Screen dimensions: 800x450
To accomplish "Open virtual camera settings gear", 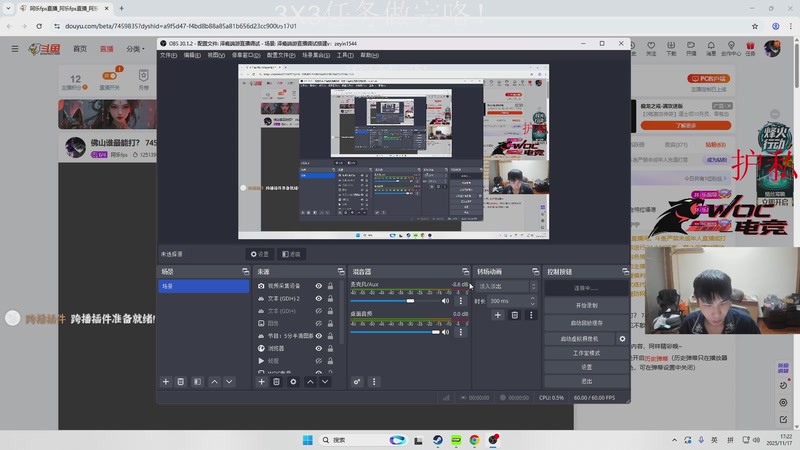I will 622,339.
